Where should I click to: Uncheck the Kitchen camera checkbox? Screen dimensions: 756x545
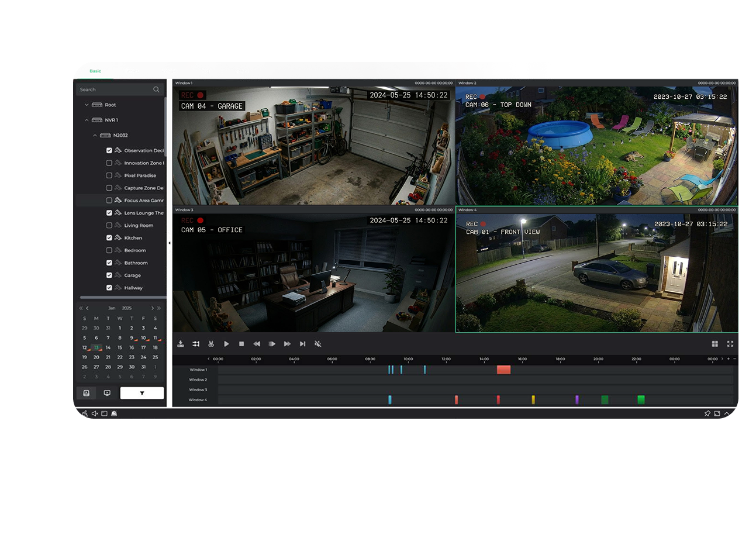tap(109, 238)
